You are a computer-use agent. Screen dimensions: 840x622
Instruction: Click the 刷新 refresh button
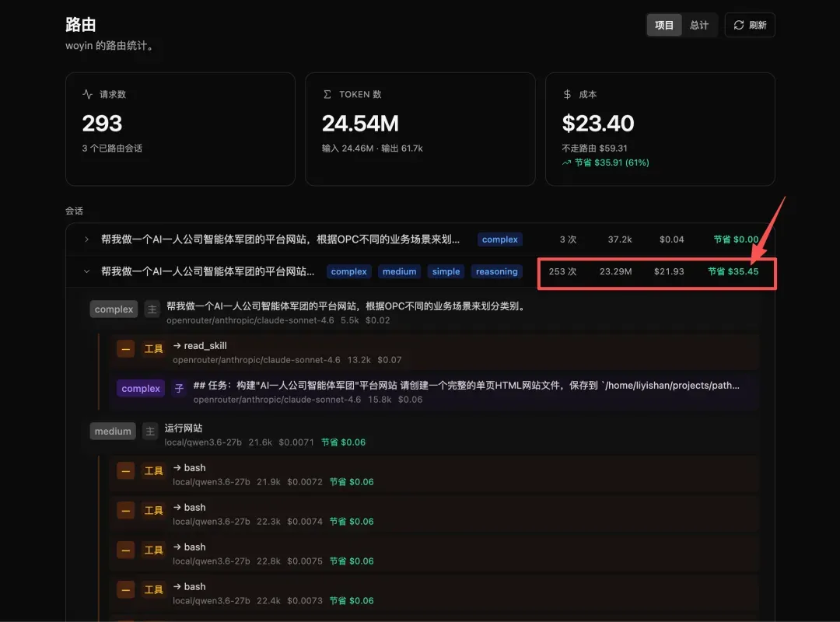pos(750,25)
